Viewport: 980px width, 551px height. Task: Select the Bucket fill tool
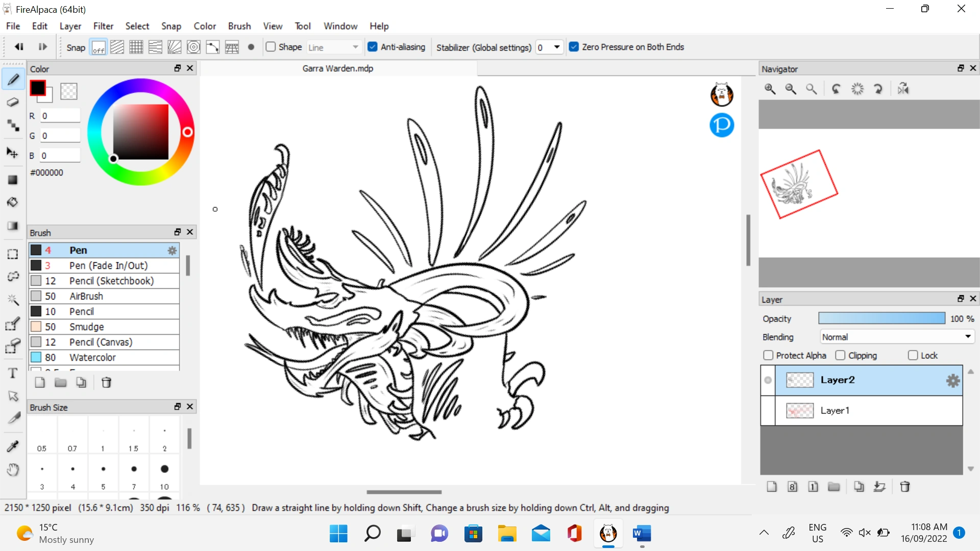click(x=13, y=202)
